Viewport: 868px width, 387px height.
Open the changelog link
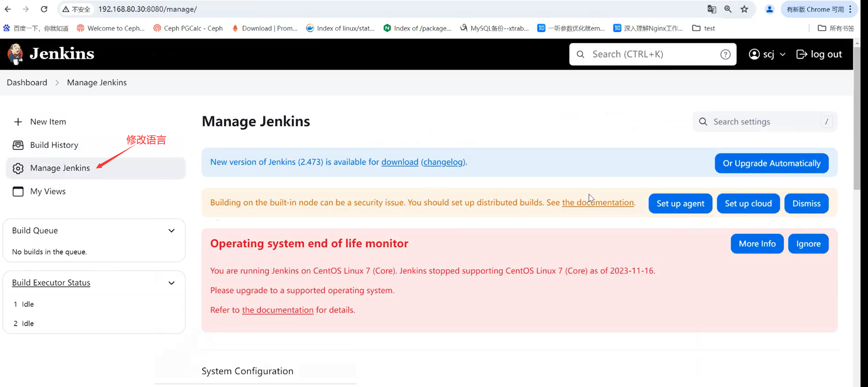(x=443, y=162)
